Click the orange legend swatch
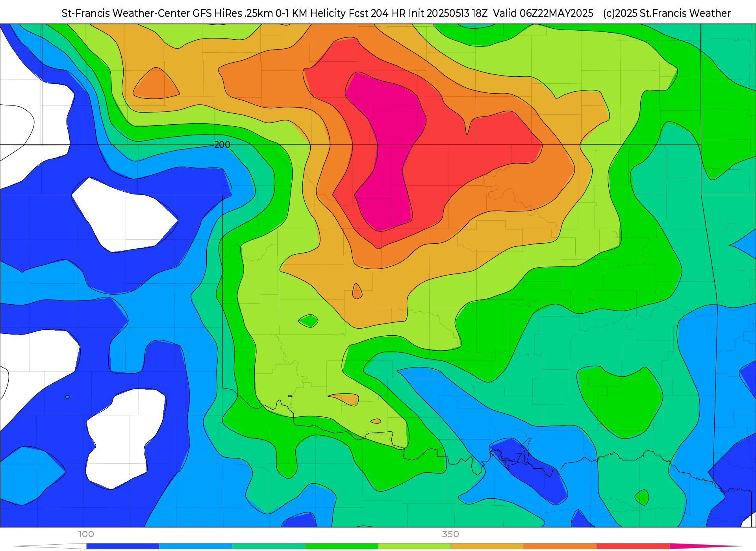The width and height of the screenshot is (756, 551). [560, 546]
